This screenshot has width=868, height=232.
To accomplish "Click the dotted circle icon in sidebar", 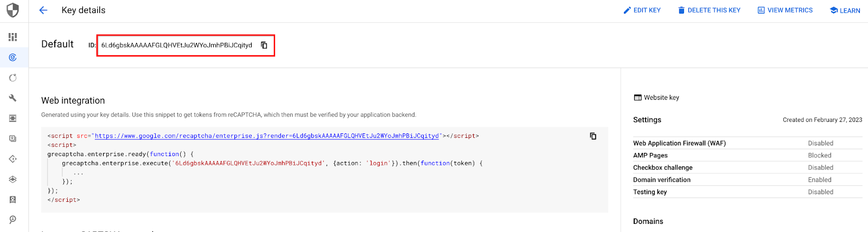I will [x=12, y=78].
